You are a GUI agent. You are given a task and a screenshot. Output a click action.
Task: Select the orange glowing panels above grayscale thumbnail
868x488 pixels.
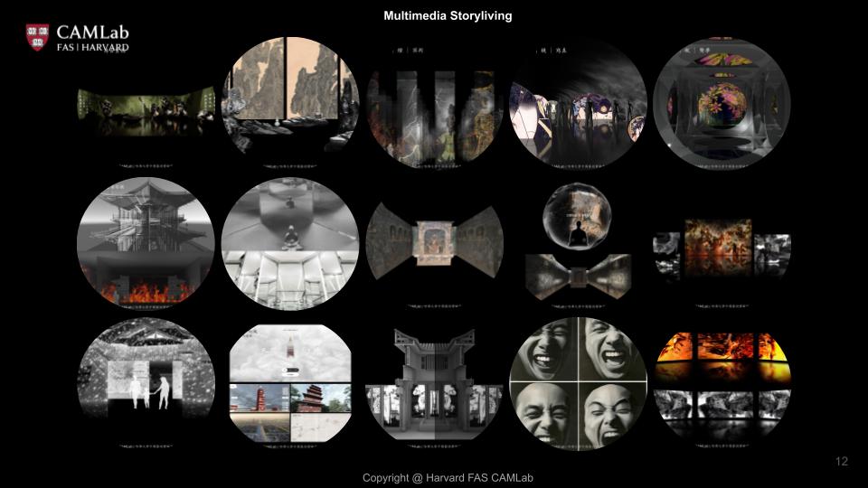(722, 384)
